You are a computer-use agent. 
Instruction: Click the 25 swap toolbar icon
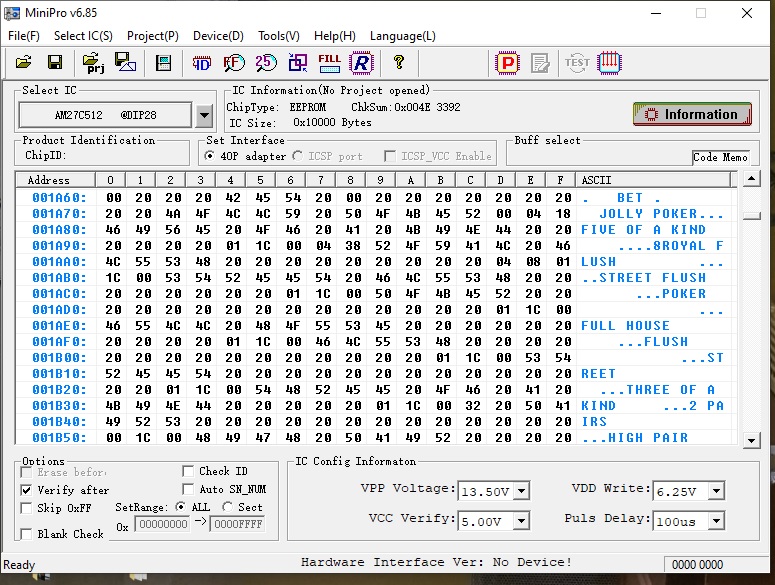pos(266,63)
